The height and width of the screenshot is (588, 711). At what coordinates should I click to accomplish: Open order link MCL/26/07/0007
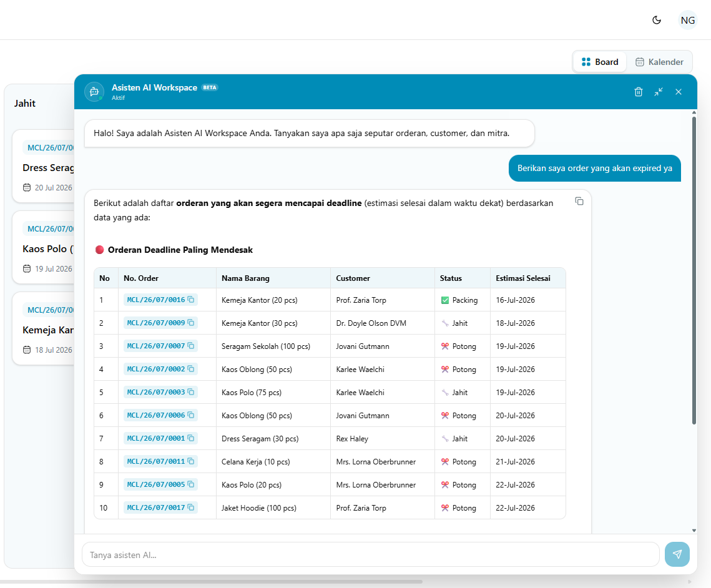tap(156, 346)
